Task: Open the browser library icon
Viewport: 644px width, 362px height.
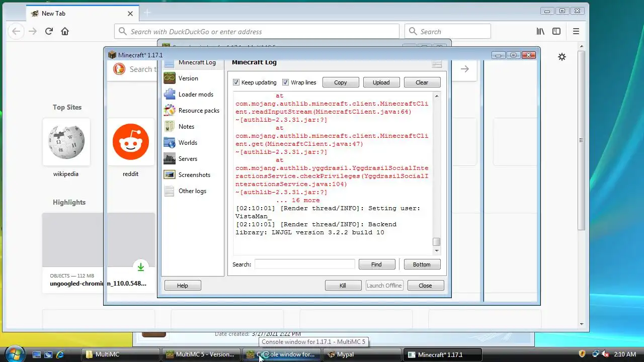Action: click(x=540, y=31)
